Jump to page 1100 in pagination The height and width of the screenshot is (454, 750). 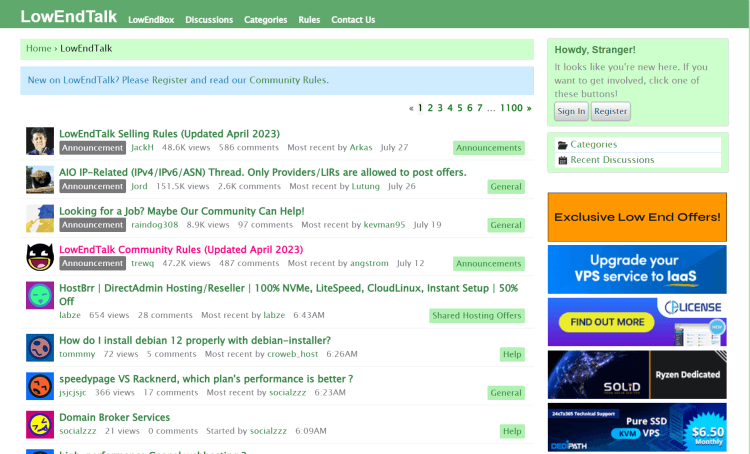point(511,108)
